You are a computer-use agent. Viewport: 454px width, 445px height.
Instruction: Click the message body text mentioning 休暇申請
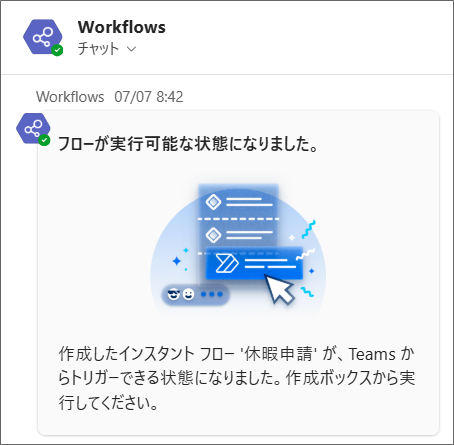(237, 378)
